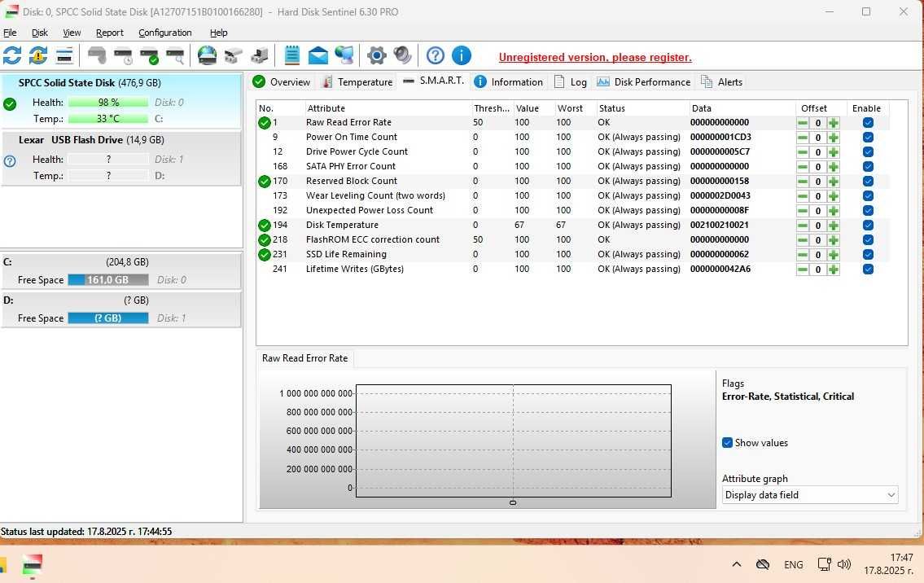Switch to the Information tab
The image size is (924, 583).
click(508, 82)
